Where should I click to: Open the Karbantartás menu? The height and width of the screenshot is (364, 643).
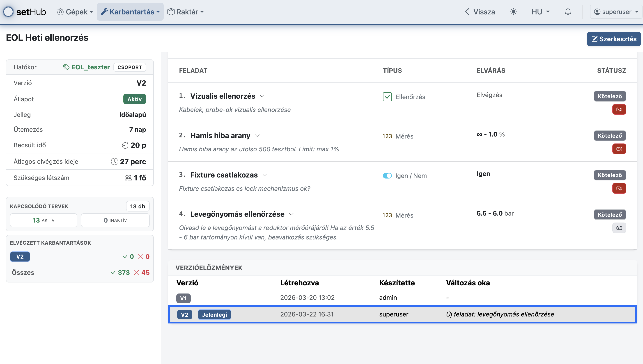130,12
